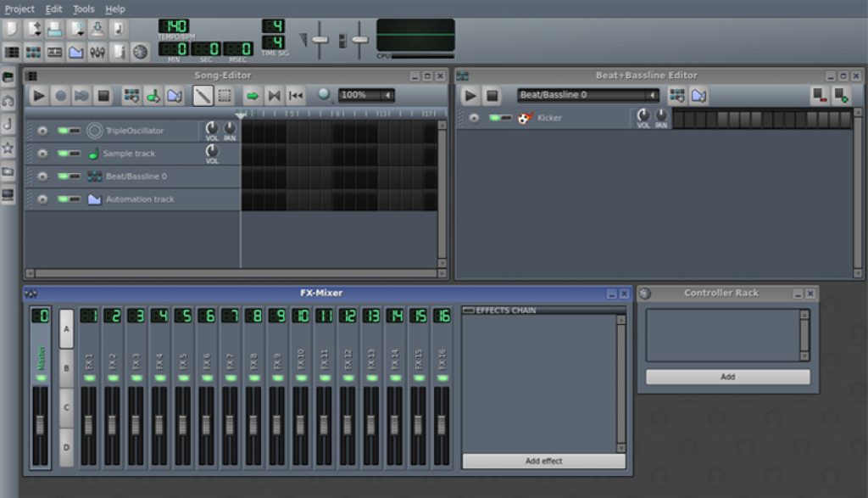Click the TripleOscillator instrument button

point(142,131)
